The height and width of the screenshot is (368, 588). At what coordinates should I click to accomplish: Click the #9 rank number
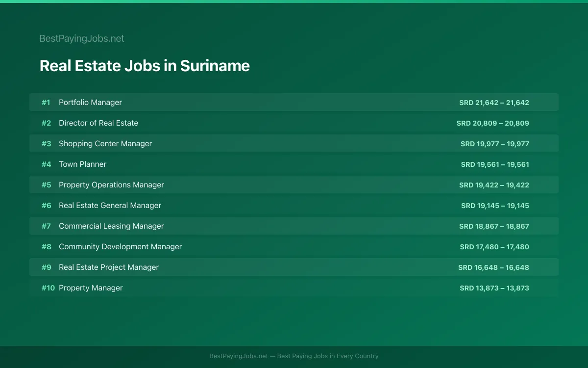click(x=46, y=267)
